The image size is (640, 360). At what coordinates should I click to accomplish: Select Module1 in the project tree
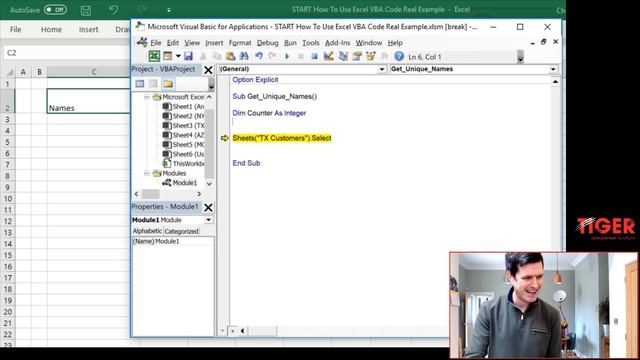pyautogui.click(x=180, y=183)
